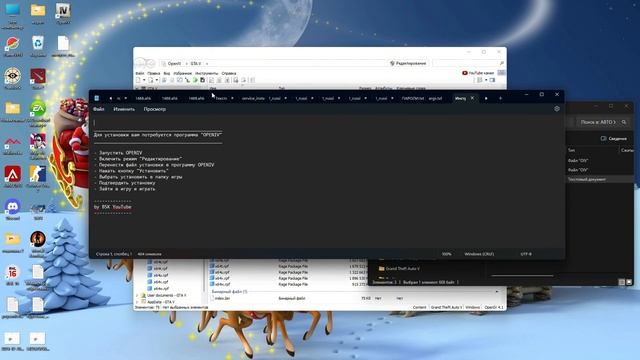Viewport: 640px width, 360px height.
Task: Open the Избранное menu in OpenIV
Action: tap(182, 73)
